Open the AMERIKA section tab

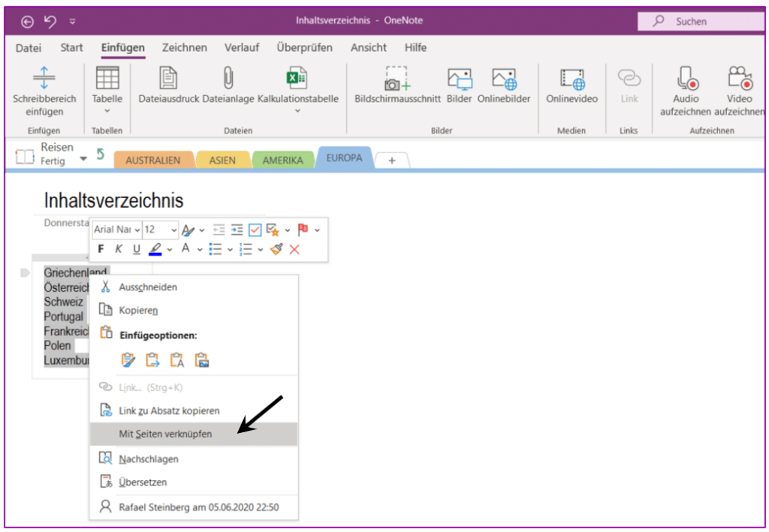[x=283, y=160]
